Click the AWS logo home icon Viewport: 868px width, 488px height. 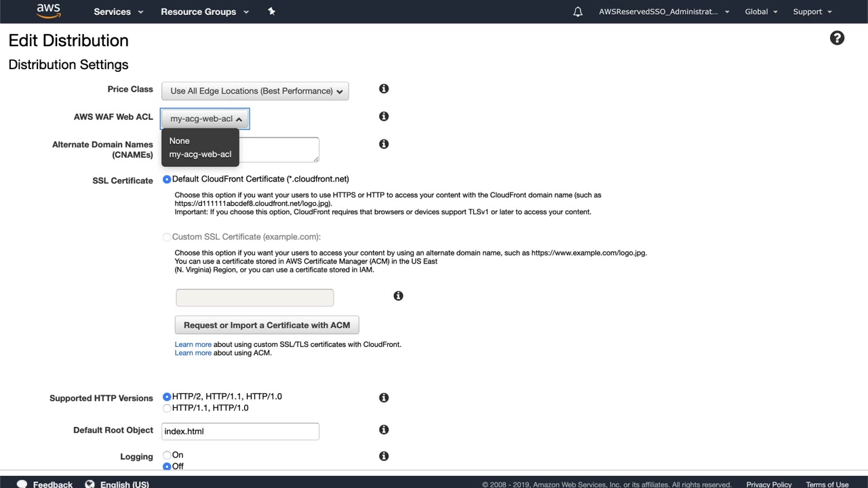(48, 11)
